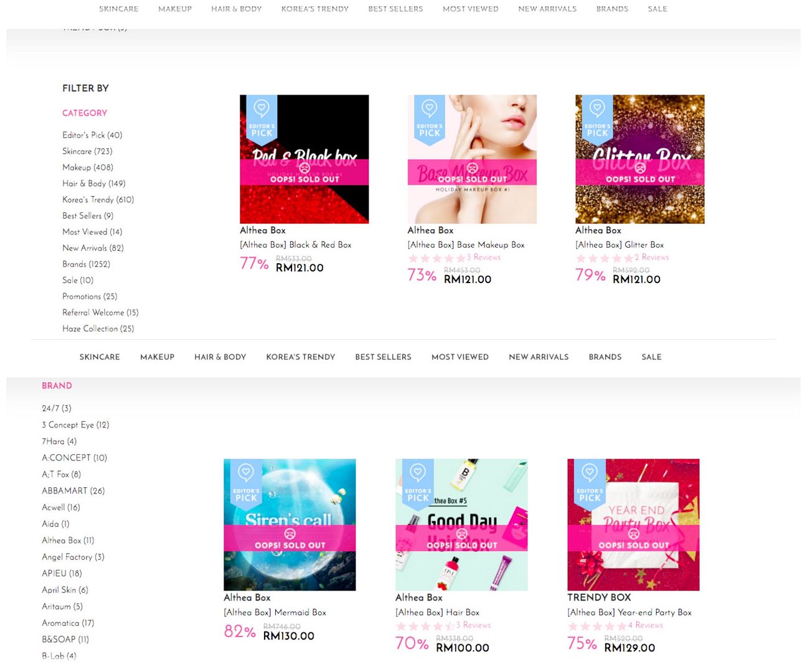807x672 pixels.
Task: Select brand Acwell (16)
Action: [x=61, y=507]
